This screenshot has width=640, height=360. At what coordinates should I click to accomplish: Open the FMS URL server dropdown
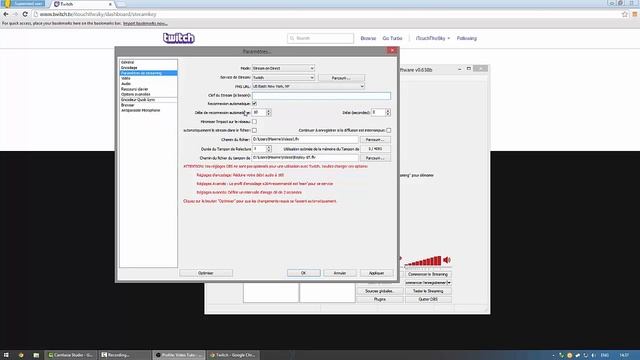pyautogui.click(x=308, y=86)
